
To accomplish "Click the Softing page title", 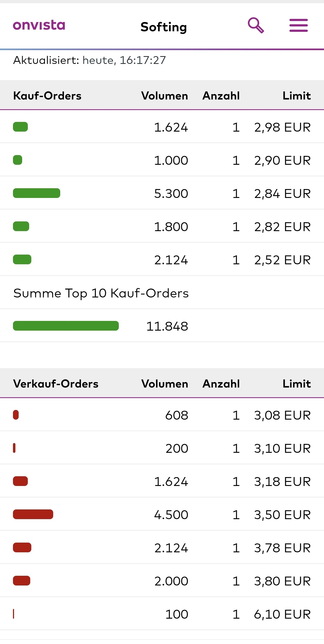I will pos(164,27).
